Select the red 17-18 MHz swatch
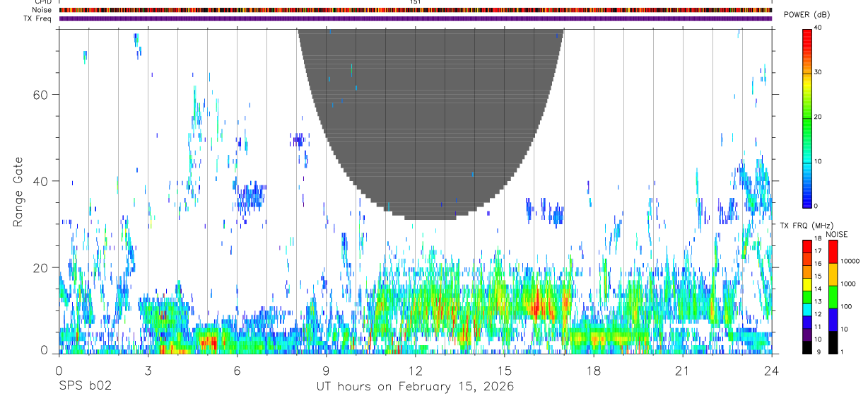The image size is (868, 401). coord(807,246)
